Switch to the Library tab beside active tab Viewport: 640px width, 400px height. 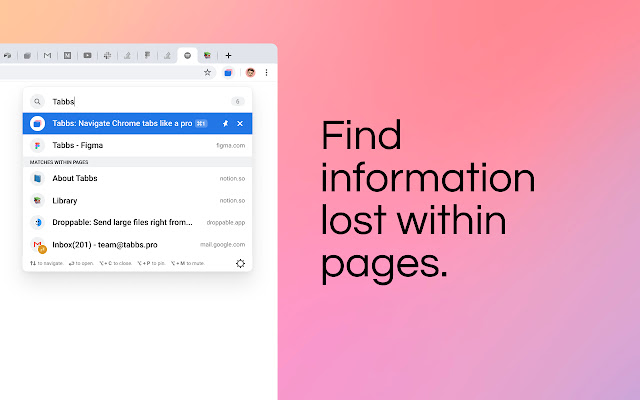coord(207,56)
